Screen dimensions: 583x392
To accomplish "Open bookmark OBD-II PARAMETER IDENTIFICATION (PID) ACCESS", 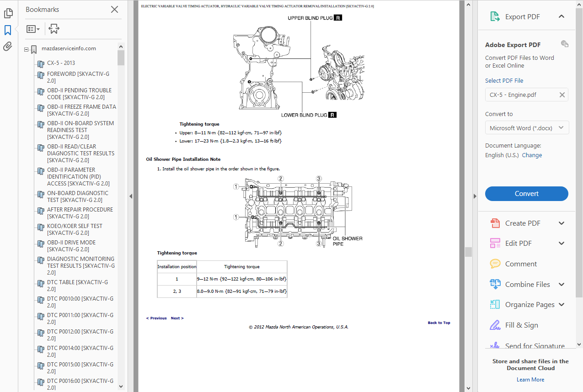I will click(78, 177).
